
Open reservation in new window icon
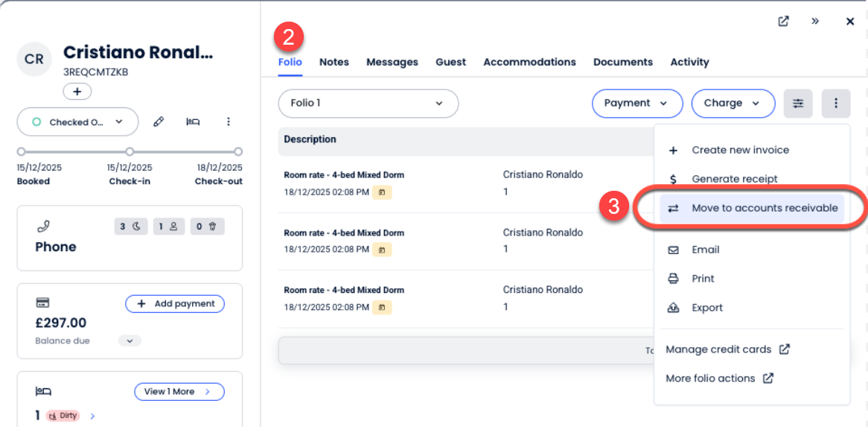[x=783, y=22]
